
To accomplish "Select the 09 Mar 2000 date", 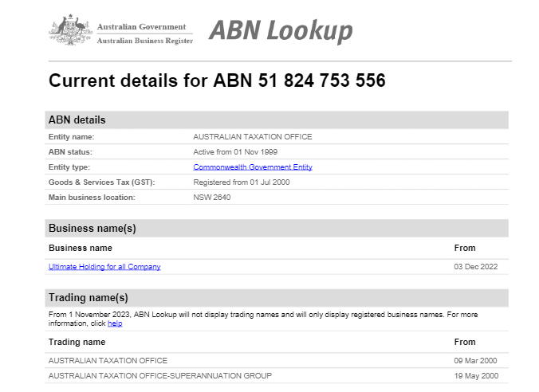I will (x=475, y=360).
